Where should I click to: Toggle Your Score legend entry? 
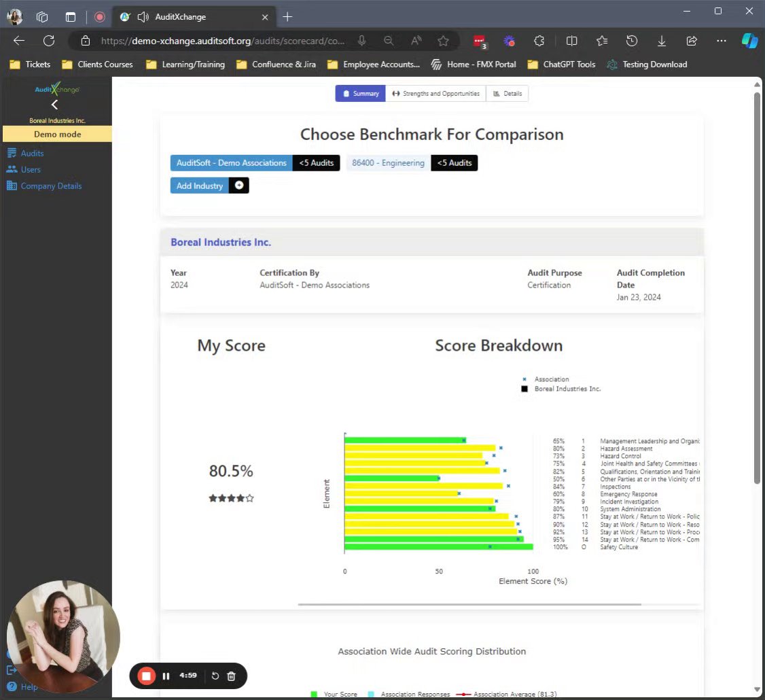[334, 694]
